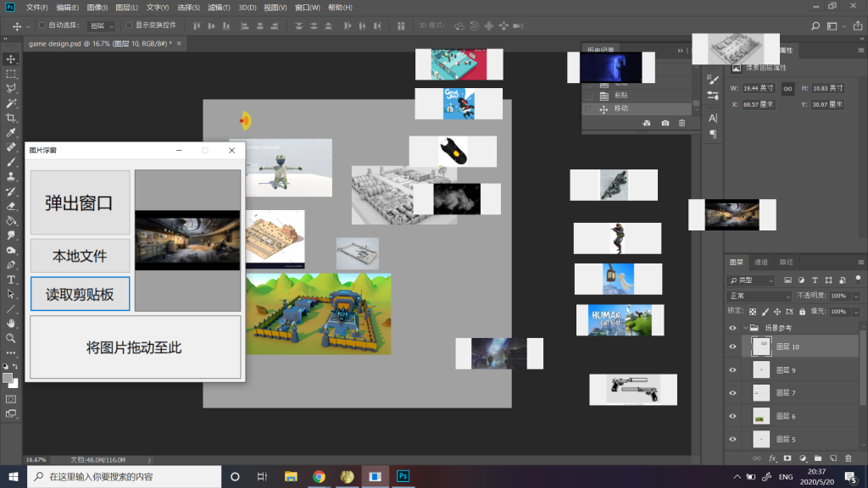The width and height of the screenshot is (868, 488).
Task: Add a layer style with fx icon
Action: click(x=772, y=458)
